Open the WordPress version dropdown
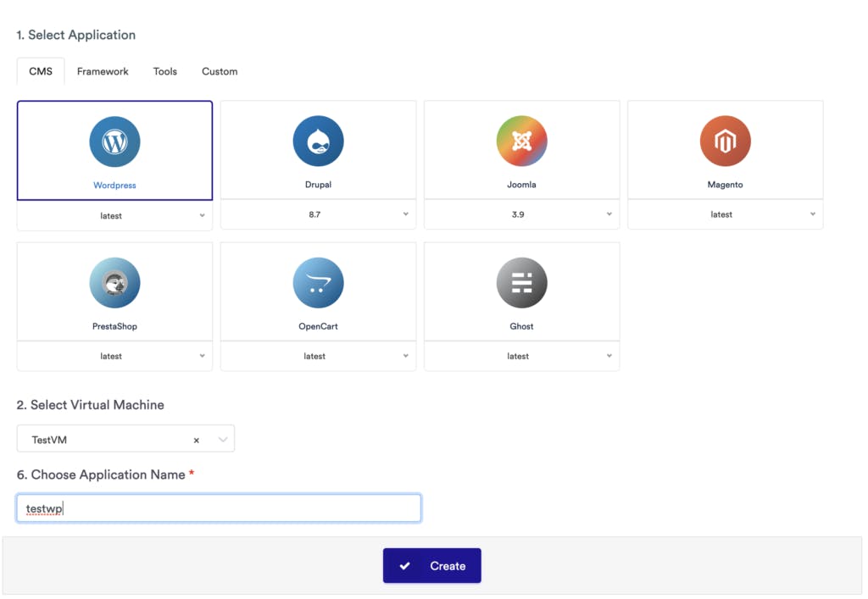Screen dimensions: 868x599 [x=114, y=216]
